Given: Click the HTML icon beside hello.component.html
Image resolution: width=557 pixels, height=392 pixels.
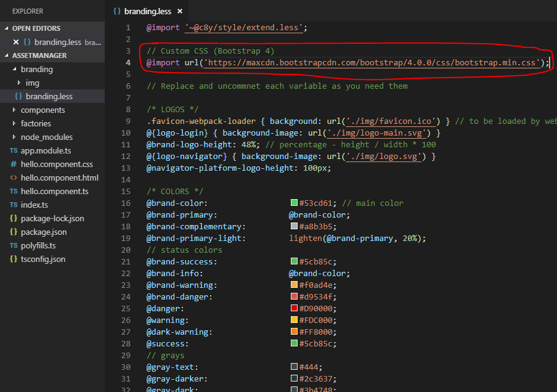Looking at the screenshot, I should (x=14, y=178).
